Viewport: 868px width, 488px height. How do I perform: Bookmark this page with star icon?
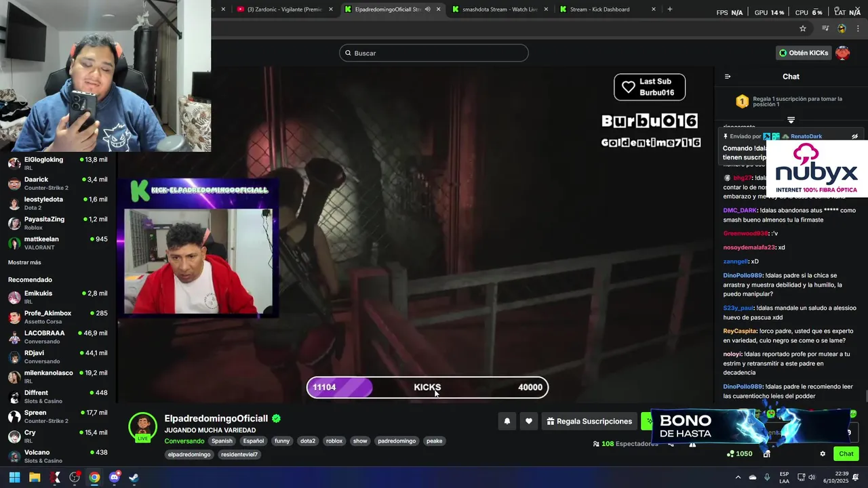point(803,28)
